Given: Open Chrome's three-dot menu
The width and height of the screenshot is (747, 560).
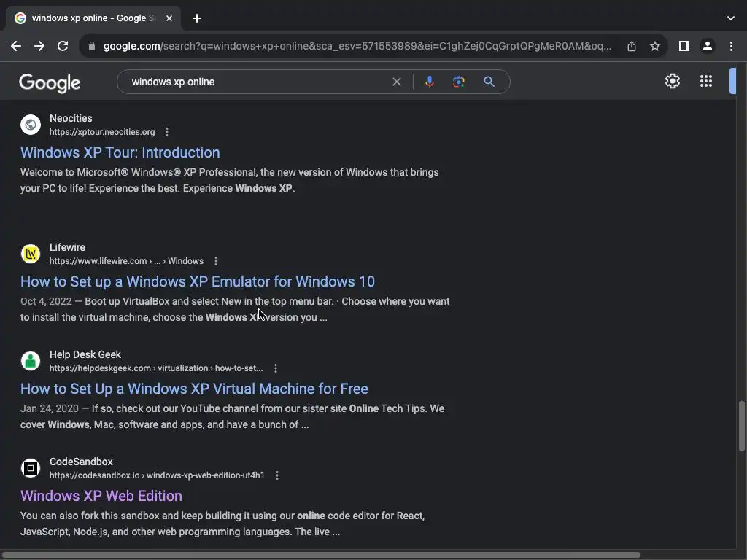Looking at the screenshot, I should (x=731, y=46).
